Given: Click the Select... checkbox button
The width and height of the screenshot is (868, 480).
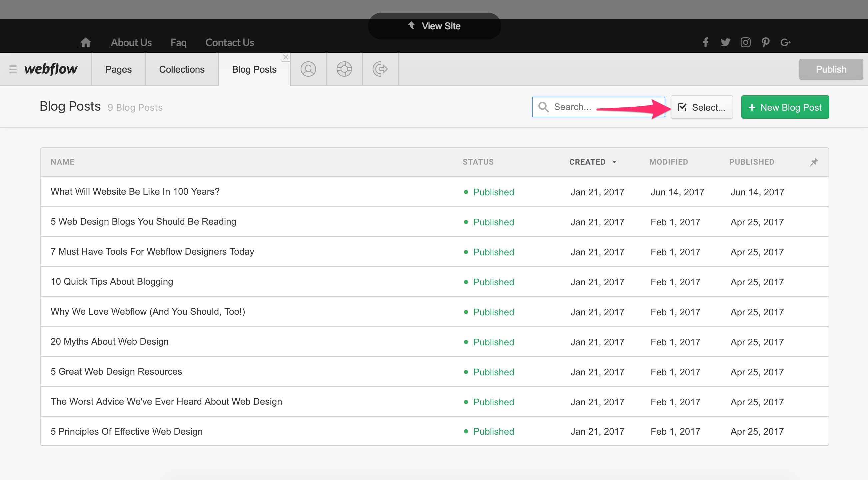Looking at the screenshot, I should 702,107.
